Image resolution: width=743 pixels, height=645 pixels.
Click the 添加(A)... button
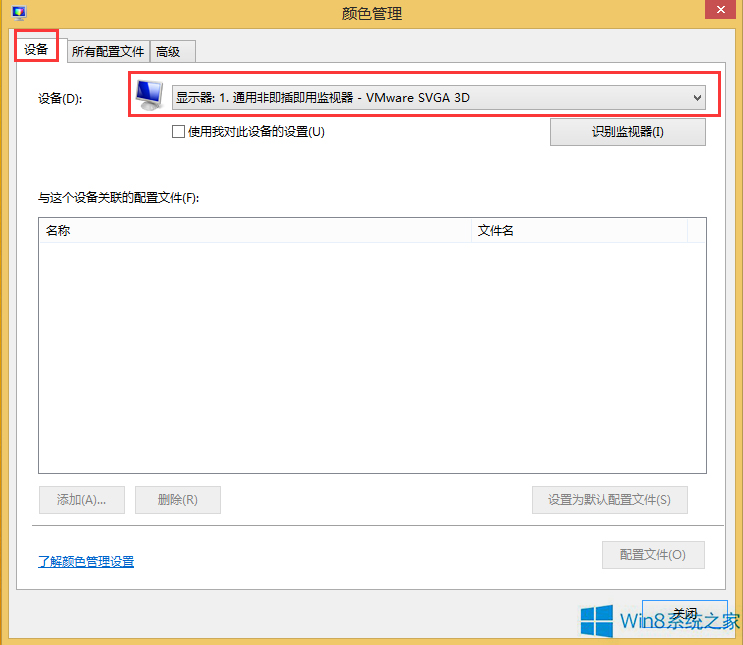coord(82,500)
